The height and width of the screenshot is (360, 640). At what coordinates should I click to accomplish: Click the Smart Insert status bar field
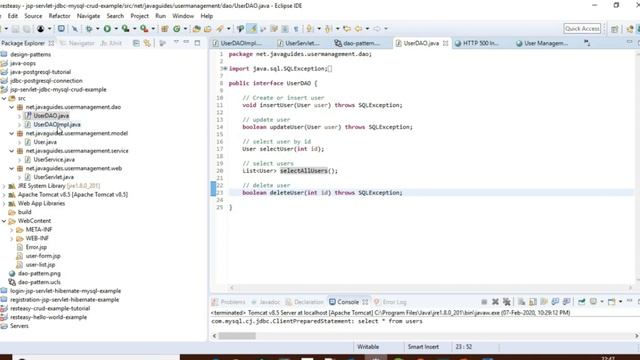click(x=423, y=347)
